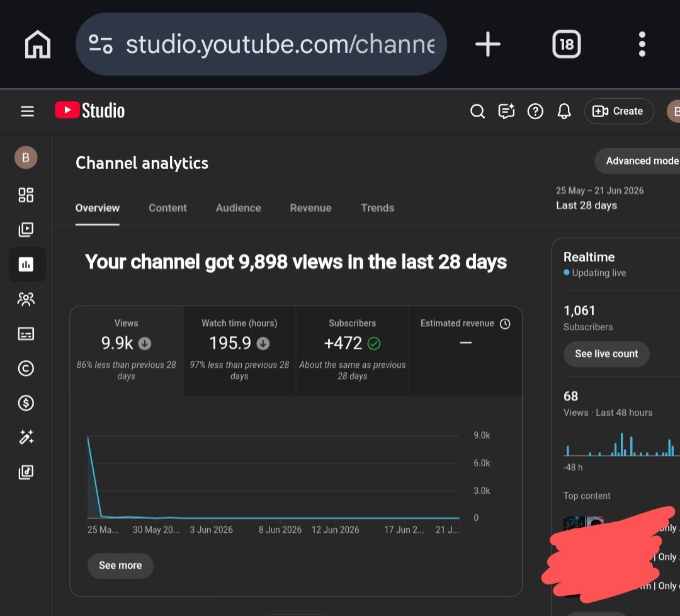Open Customization magic wand sidebar icon
This screenshot has width=680, height=616.
(x=26, y=437)
